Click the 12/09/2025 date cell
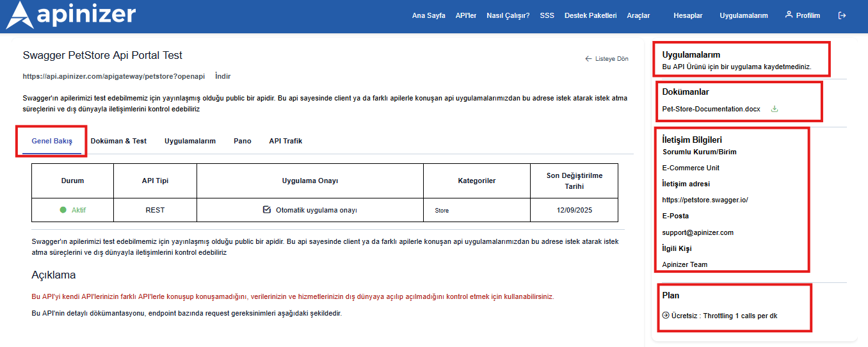The width and height of the screenshot is (868, 347). click(574, 210)
